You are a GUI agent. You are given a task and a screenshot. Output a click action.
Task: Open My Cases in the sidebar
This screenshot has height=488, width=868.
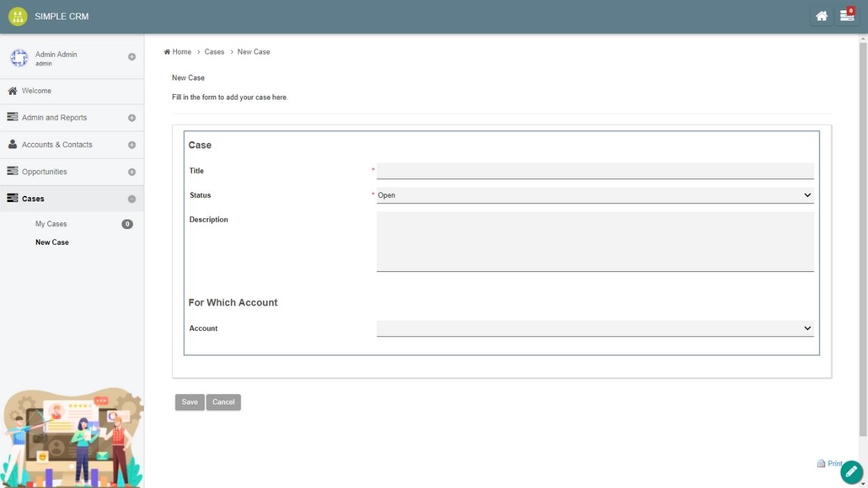point(51,224)
